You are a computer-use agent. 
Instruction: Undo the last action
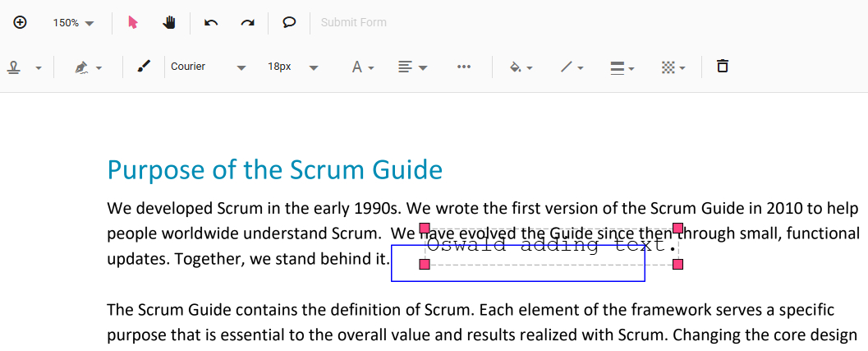click(211, 22)
